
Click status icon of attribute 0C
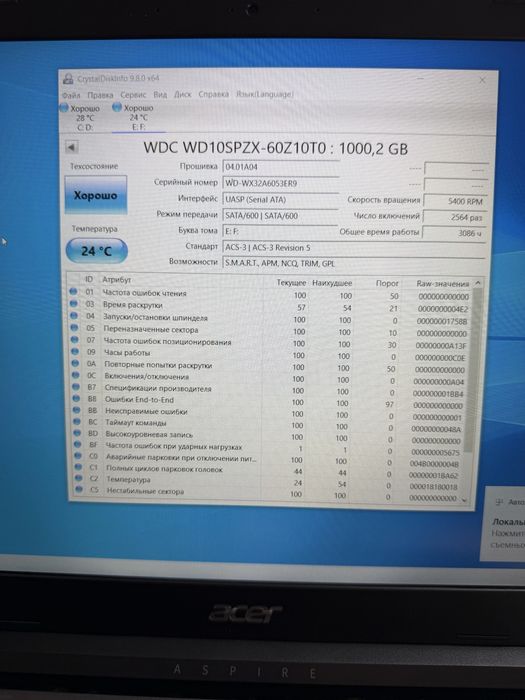point(76,375)
